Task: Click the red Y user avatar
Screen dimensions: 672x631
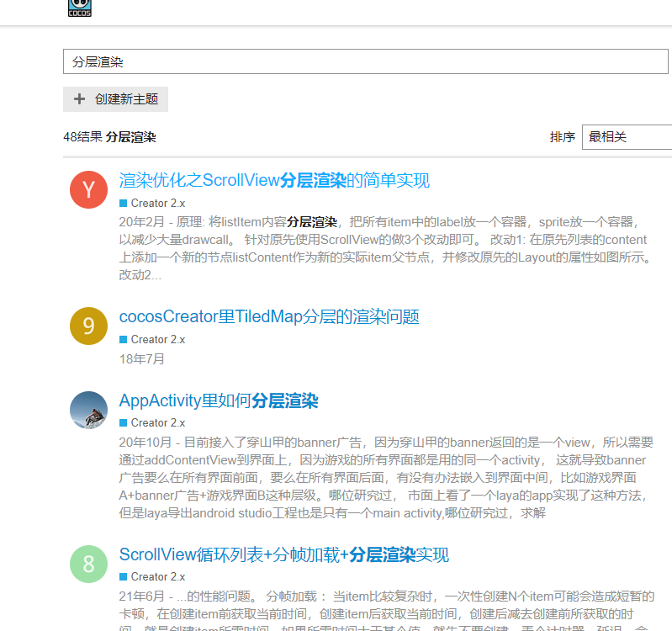Action: click(x=88, y=189)
